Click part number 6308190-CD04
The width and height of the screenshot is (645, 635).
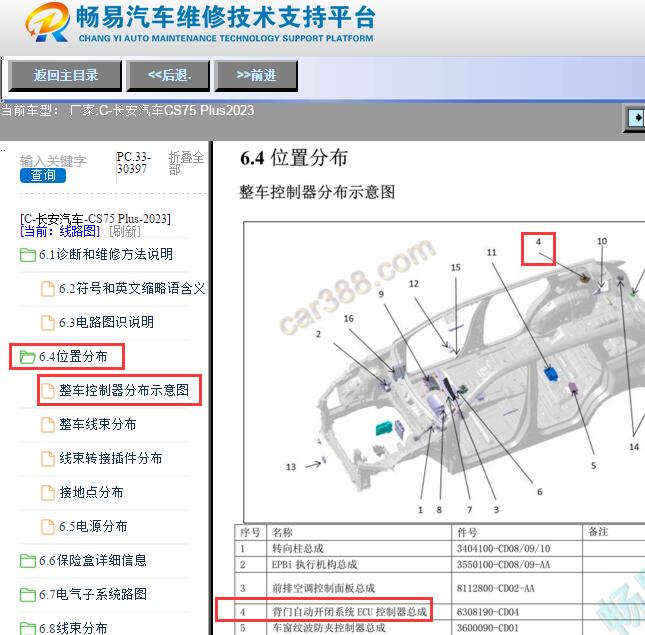(487, 612)
